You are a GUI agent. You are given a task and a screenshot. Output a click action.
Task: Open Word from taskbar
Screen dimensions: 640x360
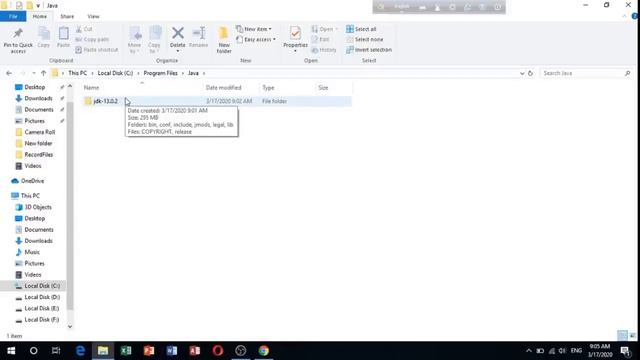(172, 351)
